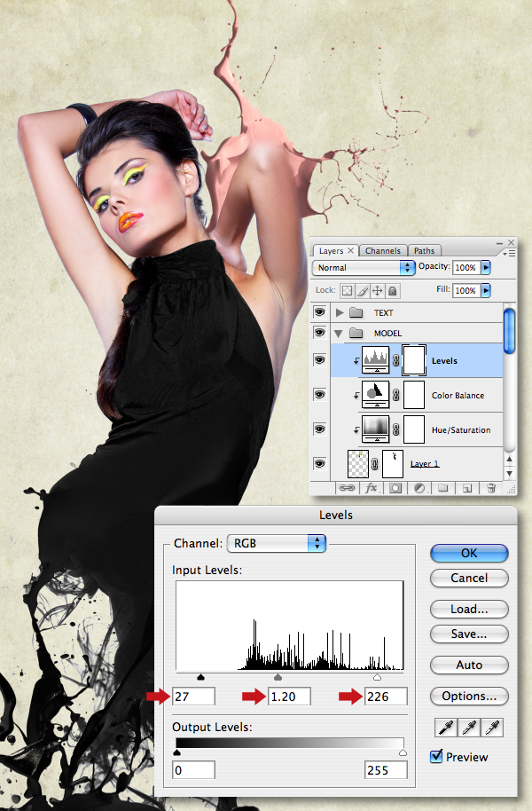Lock image pixels brush icon
The width and height of the screenshot is (532, 811).
(363, 291)
